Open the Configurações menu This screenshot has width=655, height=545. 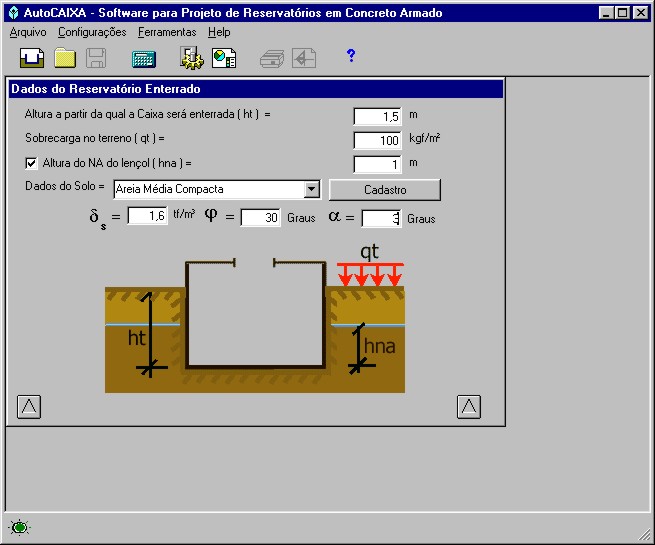click(92, 32)
